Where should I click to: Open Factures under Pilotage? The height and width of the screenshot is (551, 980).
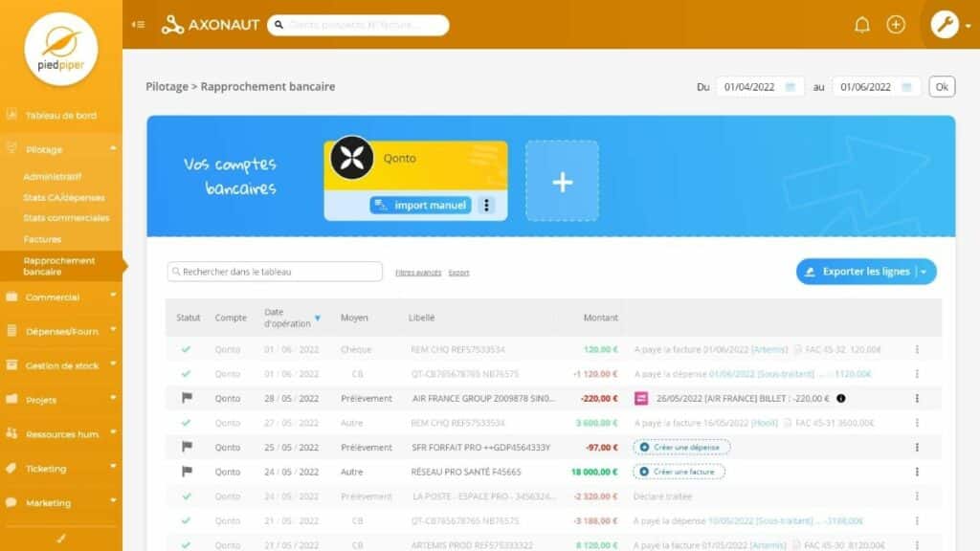coord(42,239)
